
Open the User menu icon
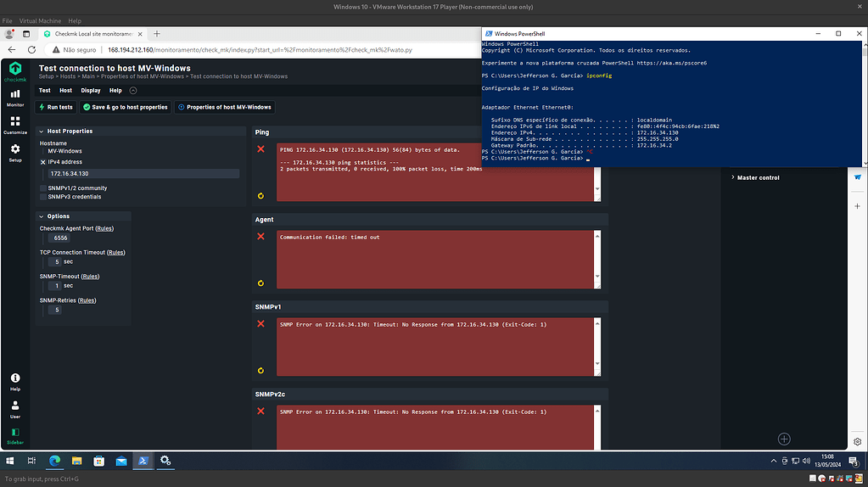(x=15, y=409)
